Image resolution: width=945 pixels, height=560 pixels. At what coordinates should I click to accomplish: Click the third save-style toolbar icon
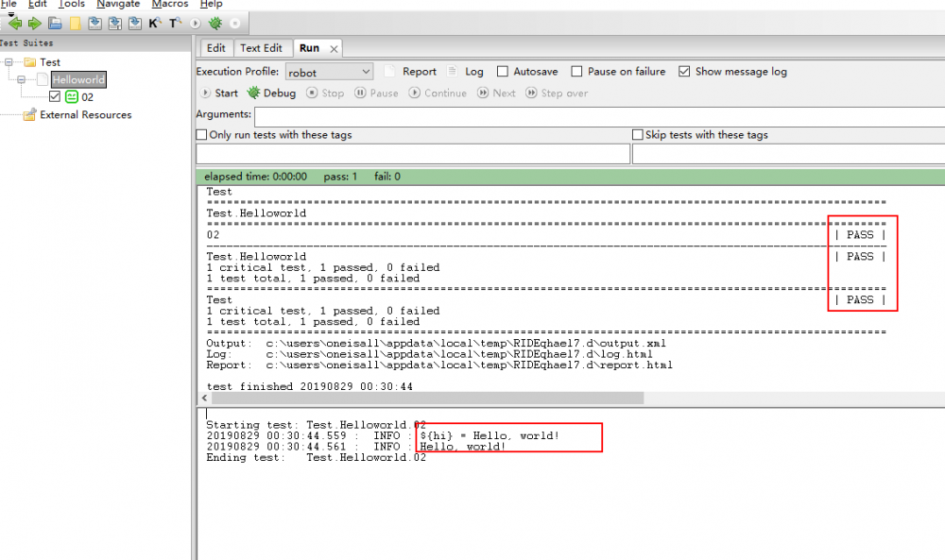(x=135, y=24)
